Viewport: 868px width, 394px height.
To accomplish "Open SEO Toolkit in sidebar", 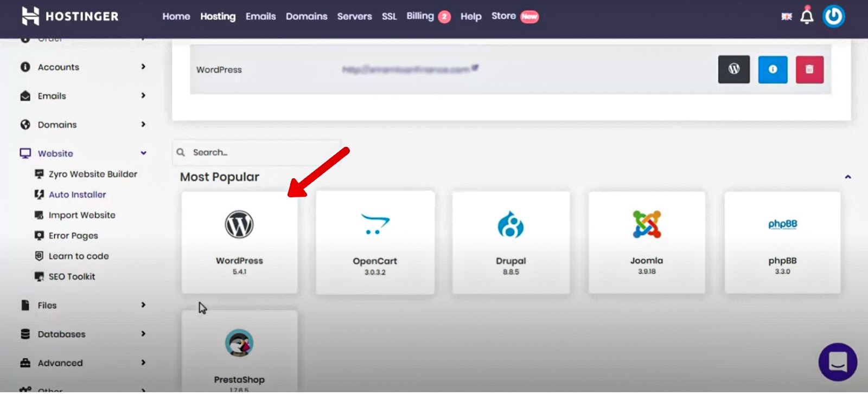I will (72, 276).
